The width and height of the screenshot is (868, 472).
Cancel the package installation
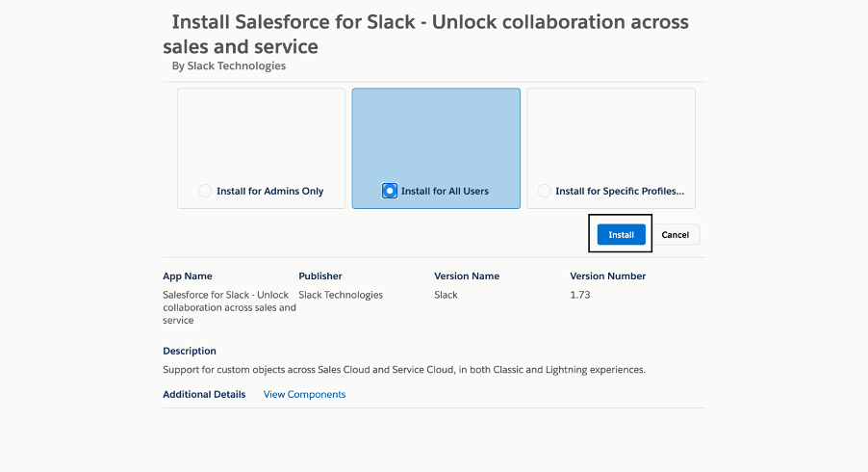pyautogui.click(x=675, y=235)
